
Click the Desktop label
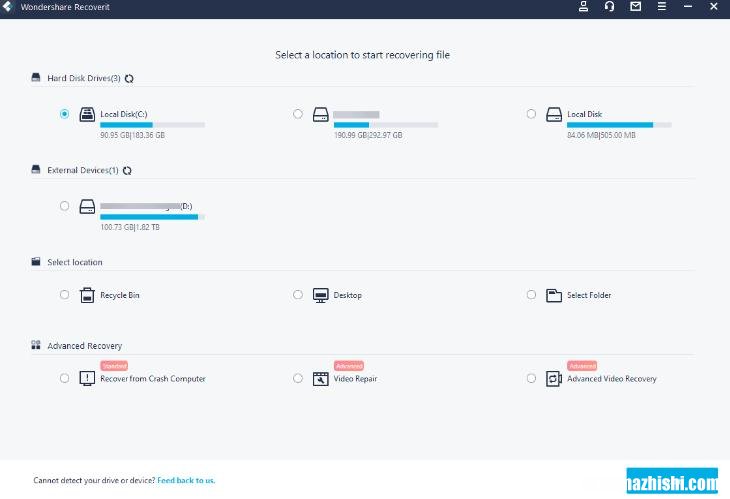pos(348,295)
